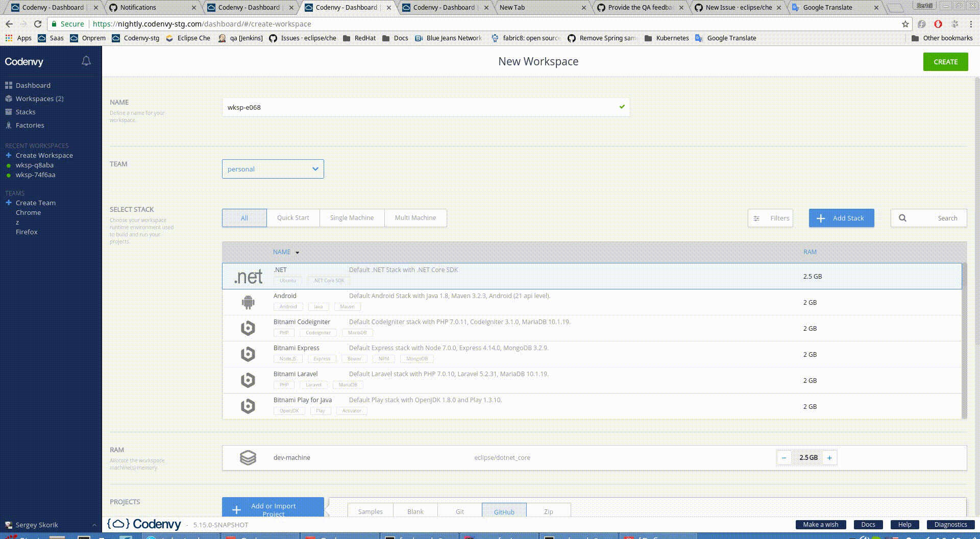Show the All stacks tab
The height and width of the screenshot is (539, 980).
pyautogui.click(x=244, y=218)
